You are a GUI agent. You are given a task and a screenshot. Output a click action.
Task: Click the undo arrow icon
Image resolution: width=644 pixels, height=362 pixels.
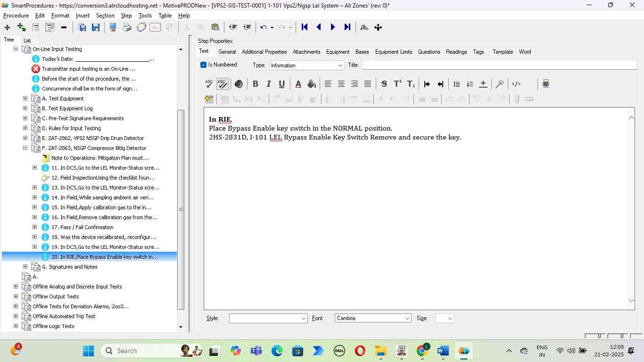tap(264, 27)
